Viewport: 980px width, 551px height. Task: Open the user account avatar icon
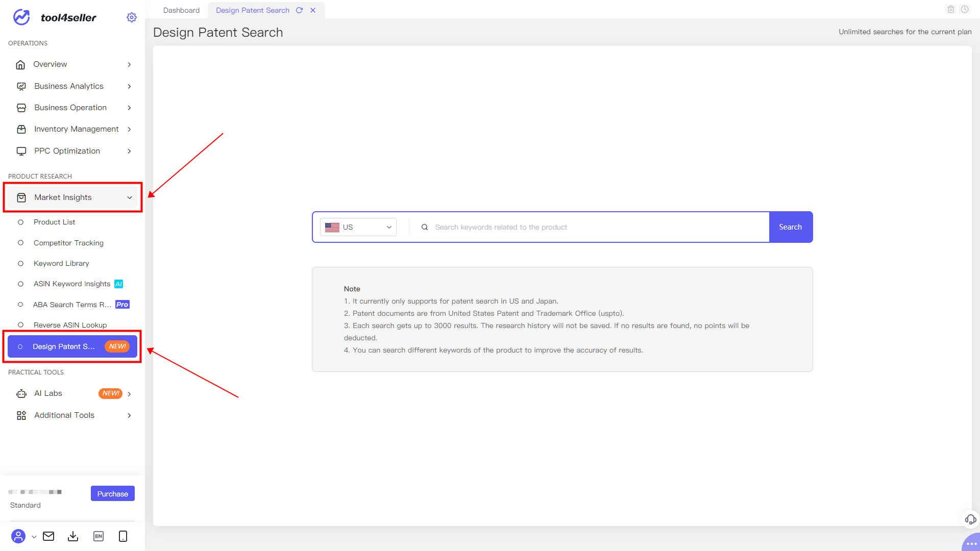pos(18,536)
